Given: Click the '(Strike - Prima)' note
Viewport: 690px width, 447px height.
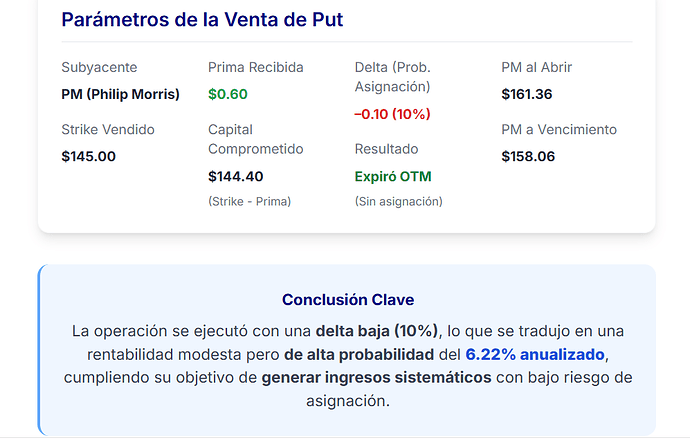Looking at the screenshot, I should pos(249,201).
